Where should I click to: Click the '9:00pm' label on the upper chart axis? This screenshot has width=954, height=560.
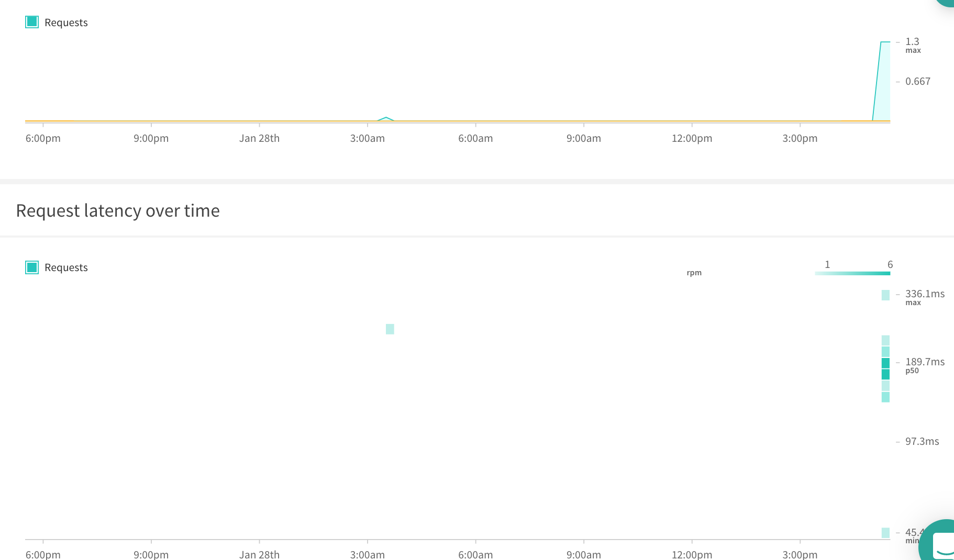[151, 138]
